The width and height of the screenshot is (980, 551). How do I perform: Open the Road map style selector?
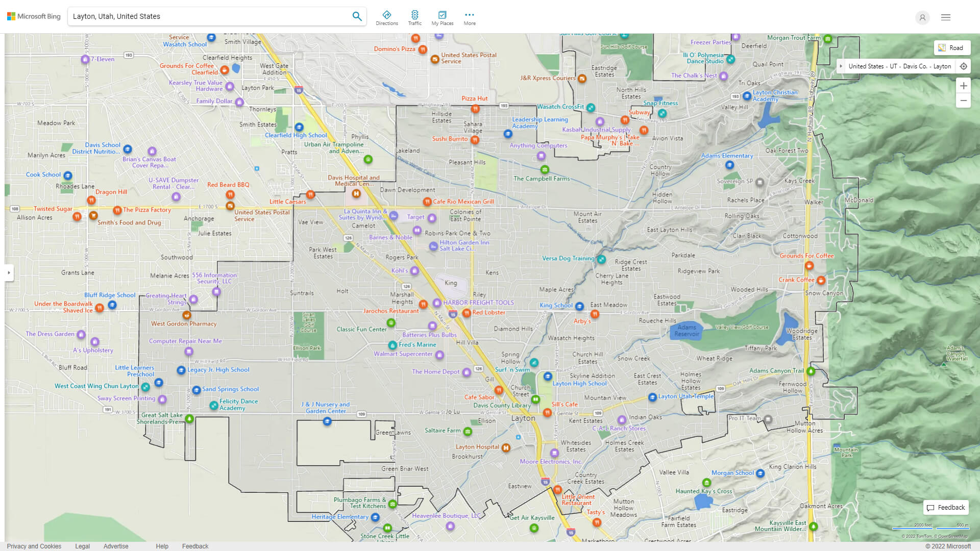tap(952, 47)
